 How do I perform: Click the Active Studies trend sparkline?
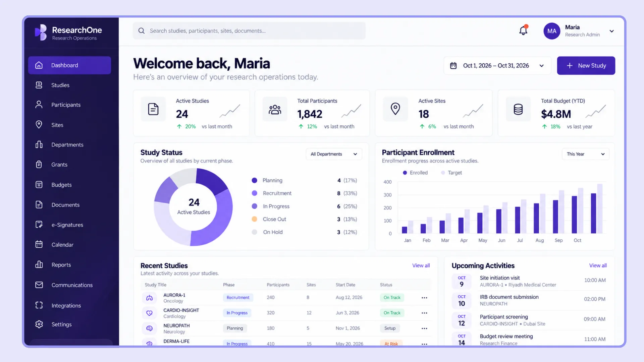(230, 111)
